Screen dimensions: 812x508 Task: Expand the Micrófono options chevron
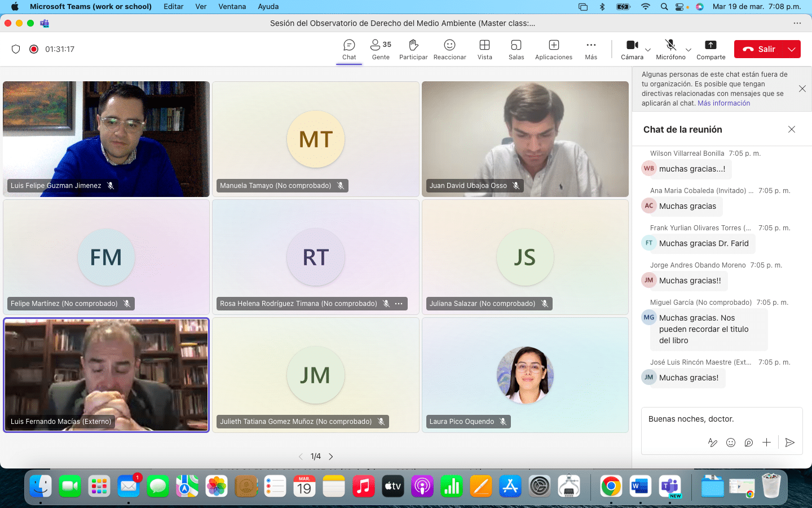(689, 50)
